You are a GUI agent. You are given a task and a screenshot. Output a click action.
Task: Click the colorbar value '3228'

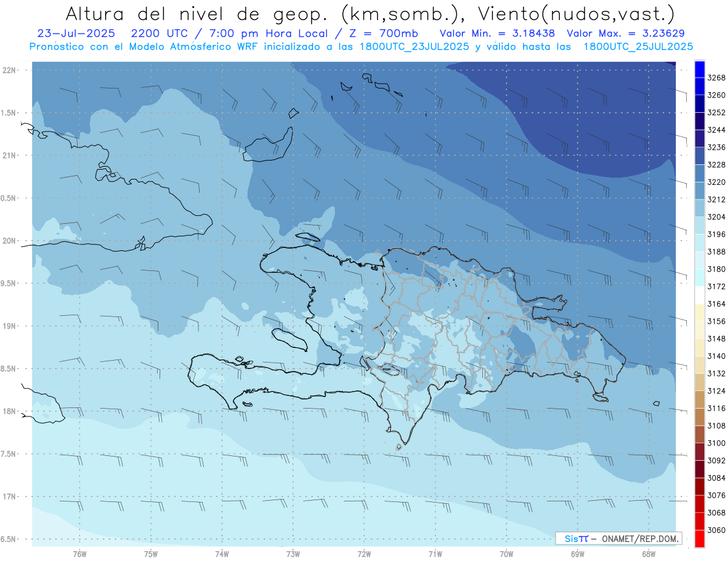716,165
